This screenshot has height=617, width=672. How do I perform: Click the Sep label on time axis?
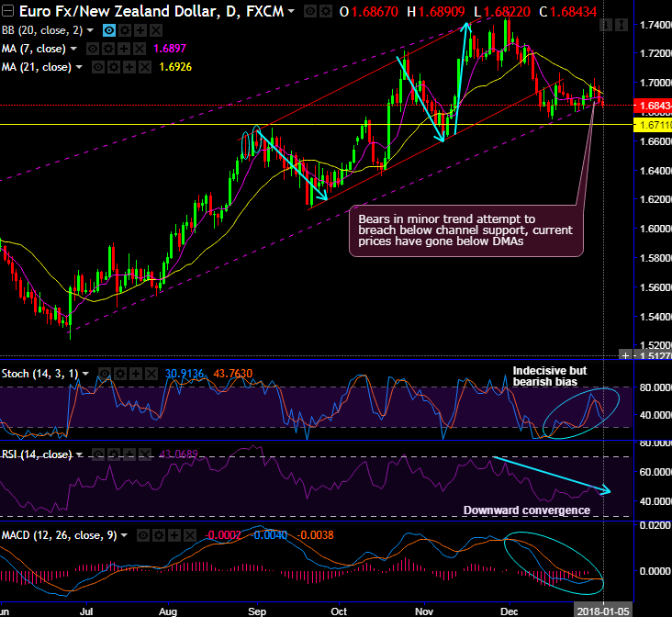(257, 611)
